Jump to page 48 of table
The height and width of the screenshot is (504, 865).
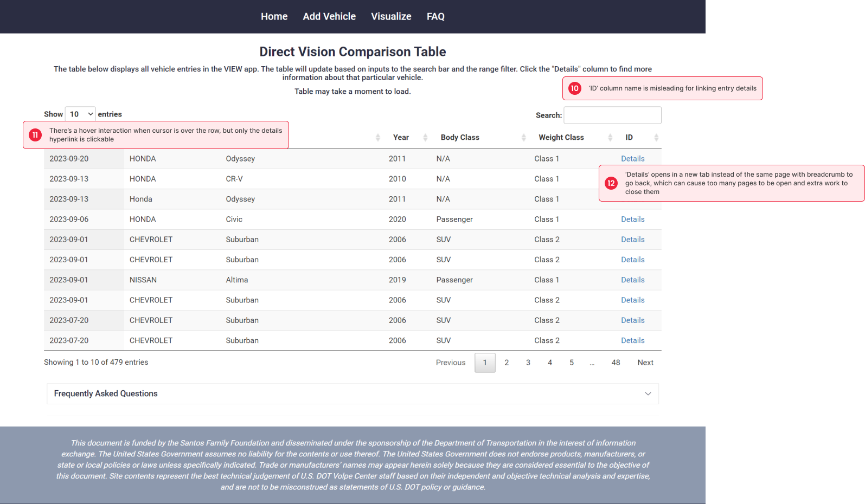point(616,363)
